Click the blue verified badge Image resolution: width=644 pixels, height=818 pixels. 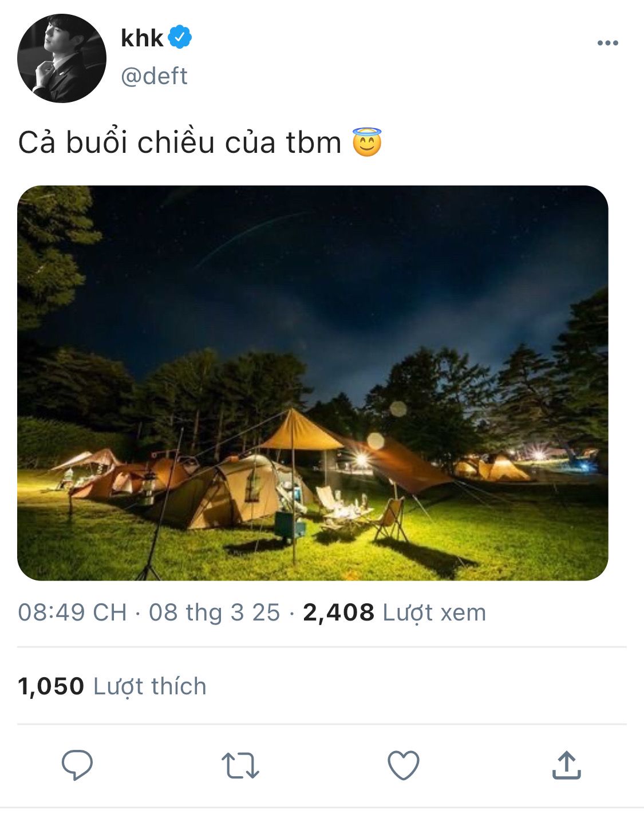pos(180,37)
